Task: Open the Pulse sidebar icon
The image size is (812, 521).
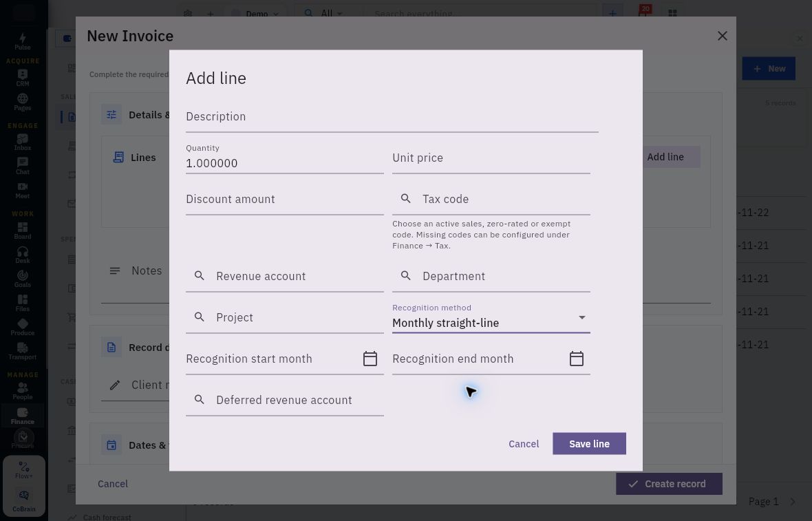Action: click(x=22, y=41)
